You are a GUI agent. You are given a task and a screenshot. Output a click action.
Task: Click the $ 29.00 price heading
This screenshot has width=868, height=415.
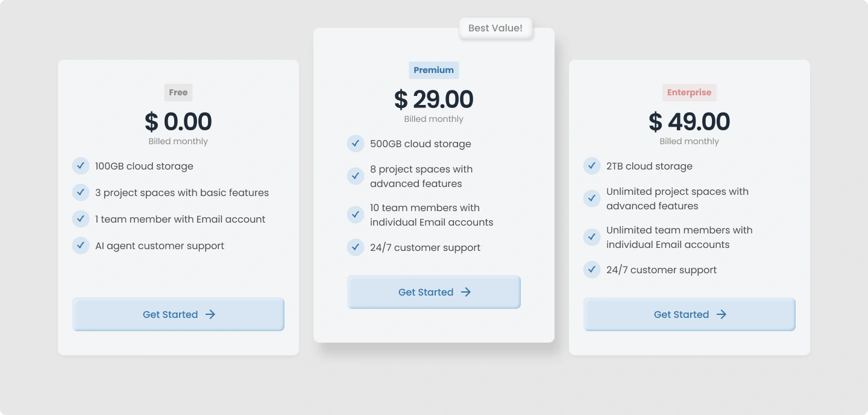433,100
